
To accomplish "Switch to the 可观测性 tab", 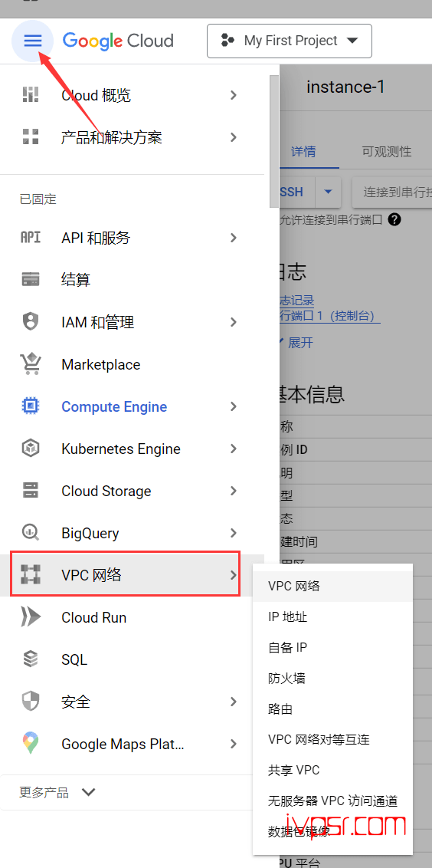I will (x=387, y=151).
